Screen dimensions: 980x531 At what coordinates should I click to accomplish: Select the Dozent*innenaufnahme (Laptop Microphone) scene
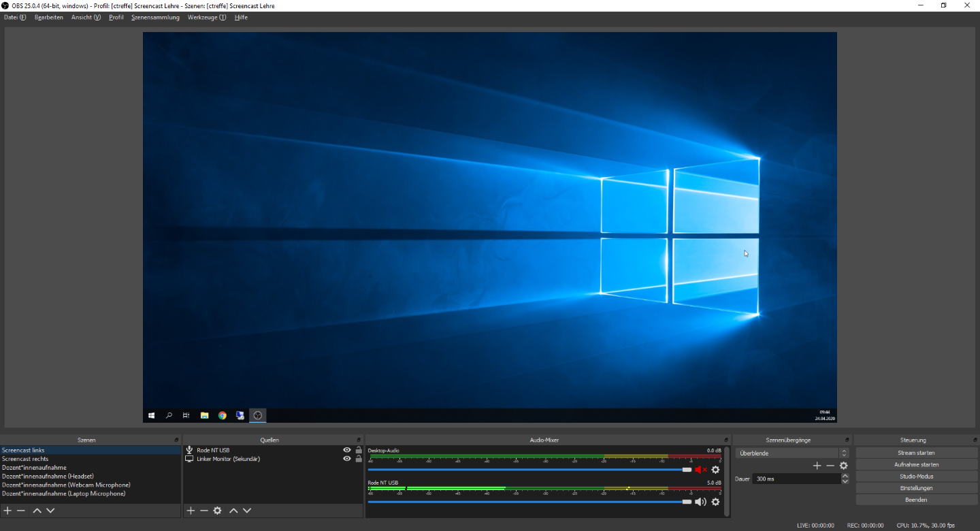(x=91, y=494)
